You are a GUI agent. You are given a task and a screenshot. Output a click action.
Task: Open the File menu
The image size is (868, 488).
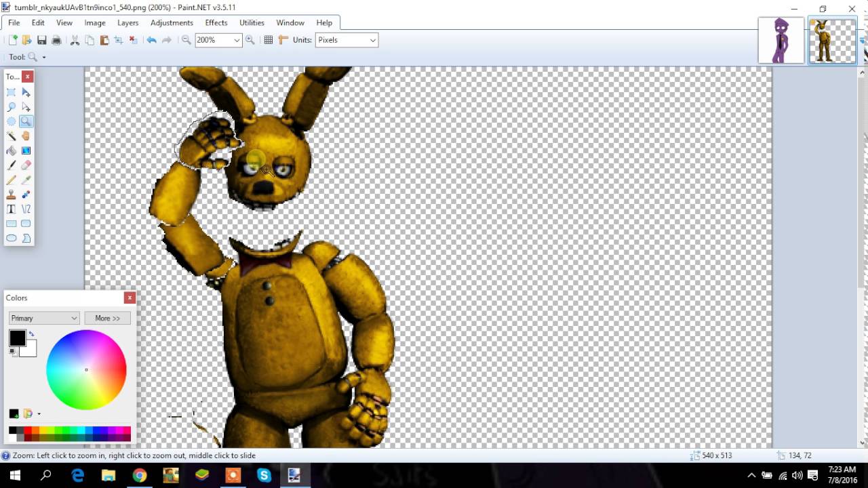pyautogui.click(x=14, y=22)
